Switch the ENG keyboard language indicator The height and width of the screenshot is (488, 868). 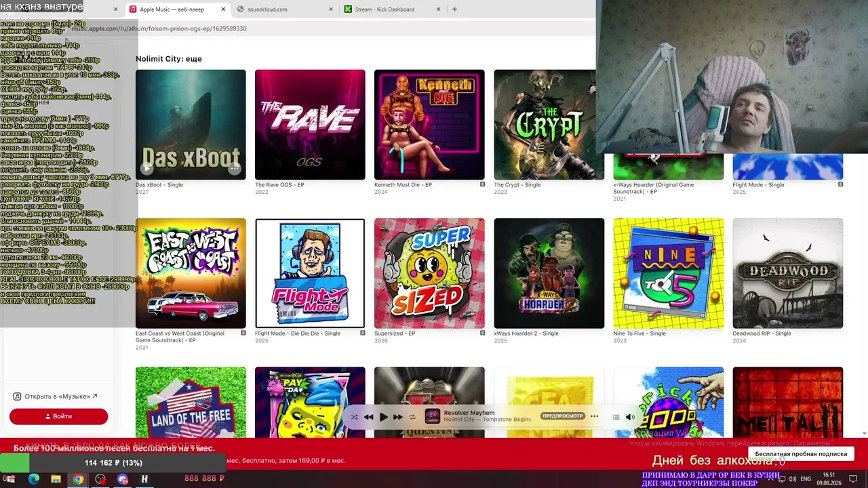point(807,479)
